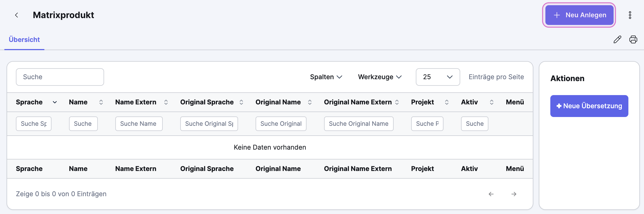
Task: Open the Werkzeuge dropdown menu
Action: (380, 77)
